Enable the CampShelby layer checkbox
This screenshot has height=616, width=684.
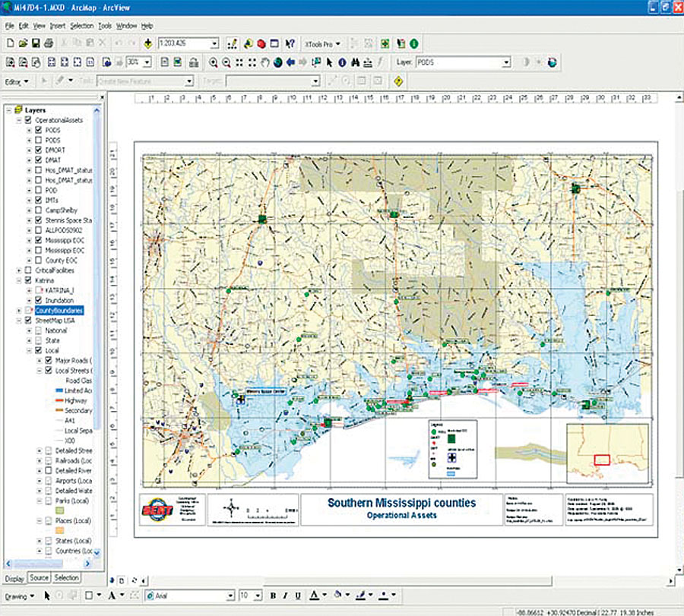(x=40, y=210)
